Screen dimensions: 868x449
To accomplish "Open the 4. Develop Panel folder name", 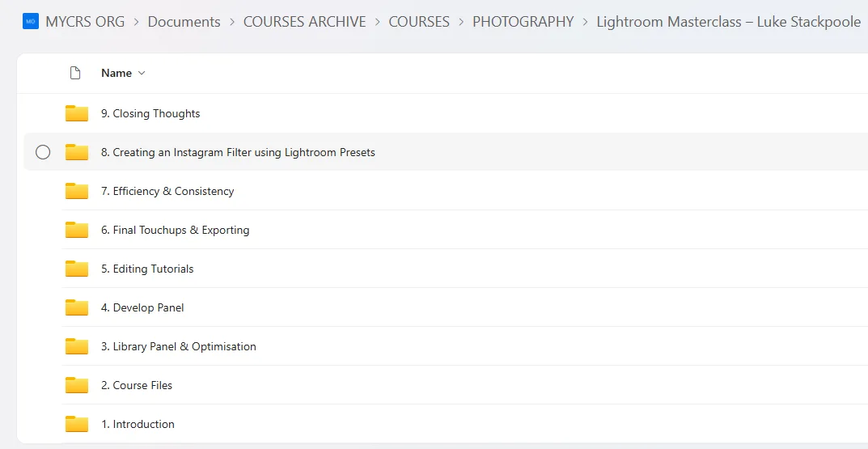I will pyautogui.click(x=142, y=307).
